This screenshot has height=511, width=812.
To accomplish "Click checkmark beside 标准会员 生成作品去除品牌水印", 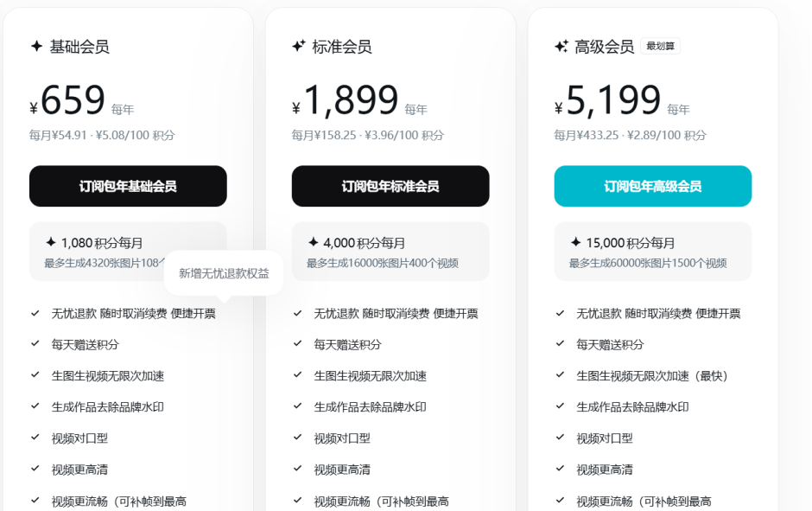I will (x=298, y=406).
